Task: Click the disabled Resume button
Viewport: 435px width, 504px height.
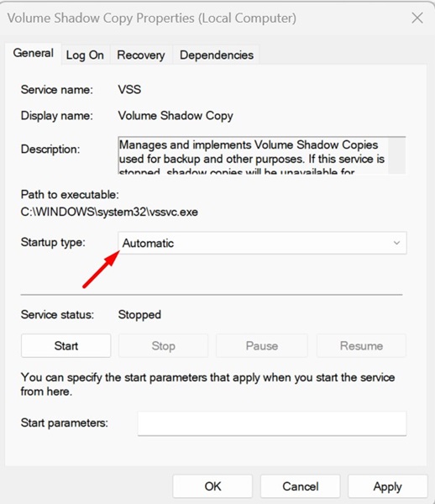Action: click(x=361, y=346)
